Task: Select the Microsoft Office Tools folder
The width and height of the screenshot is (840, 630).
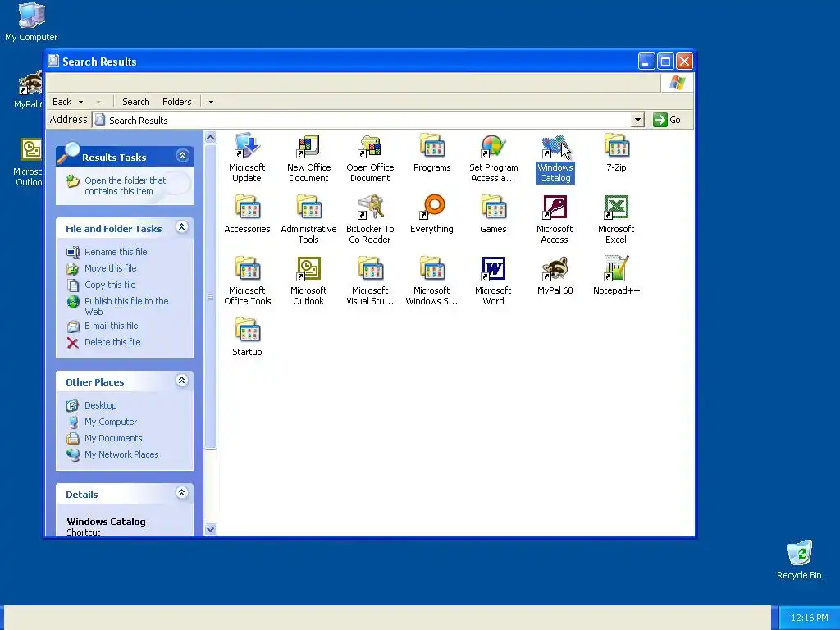Action: point(247,269)
